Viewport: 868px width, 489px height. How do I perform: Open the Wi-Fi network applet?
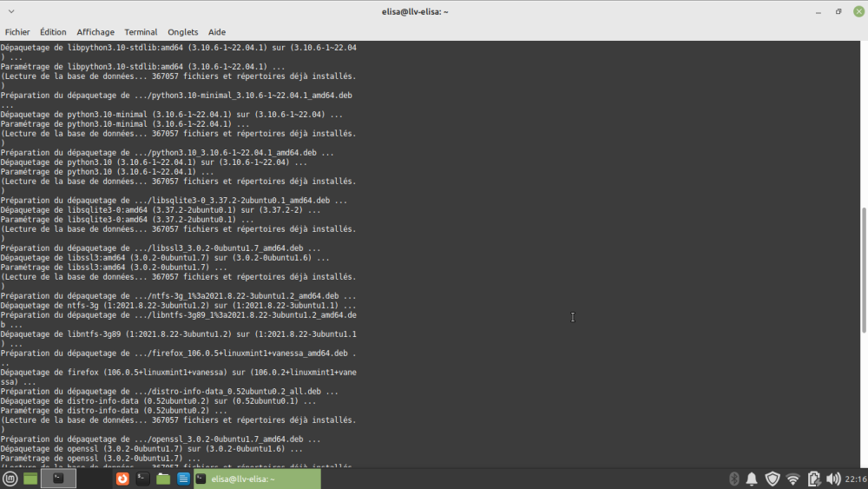tap(792, 479)
